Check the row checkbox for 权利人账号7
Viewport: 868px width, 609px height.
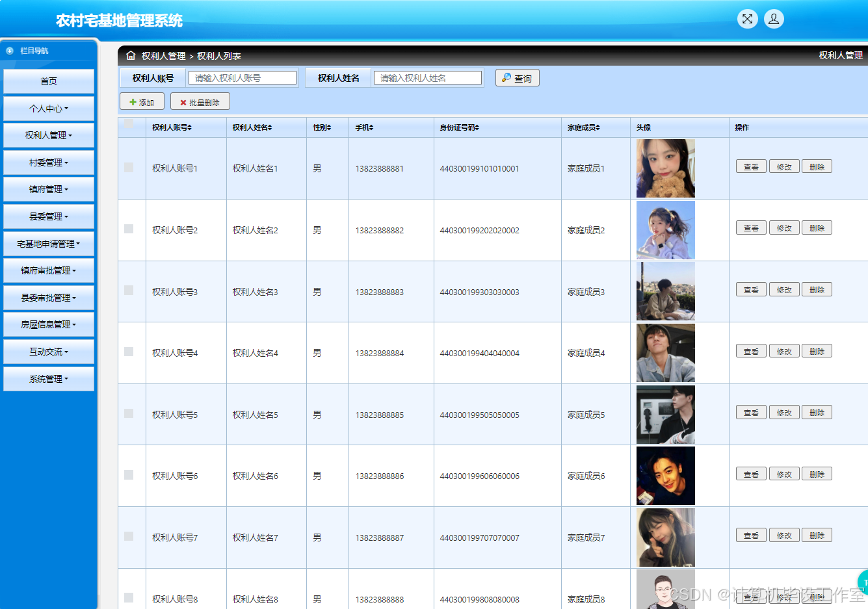point(129,536)
